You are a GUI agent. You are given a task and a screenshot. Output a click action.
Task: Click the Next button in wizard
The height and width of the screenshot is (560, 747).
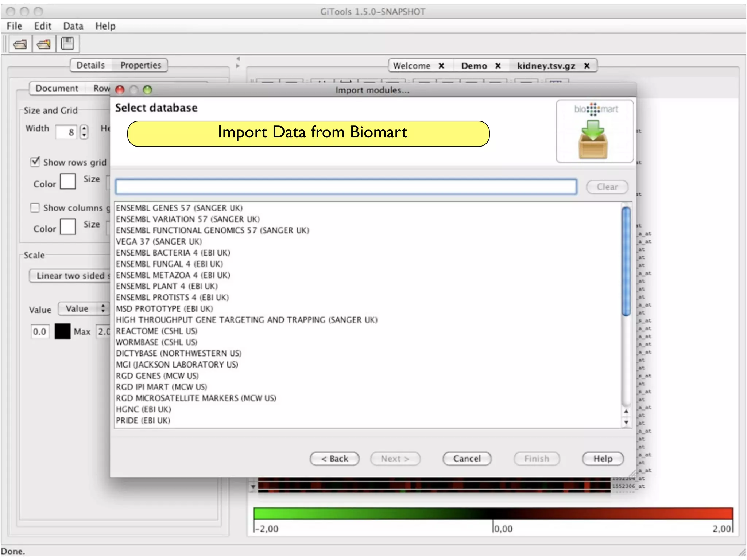coord(395,459)
